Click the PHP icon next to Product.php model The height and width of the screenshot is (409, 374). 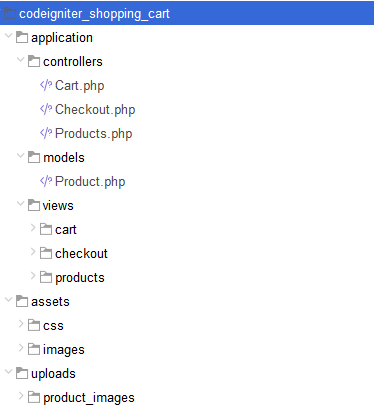pos(46,181)
